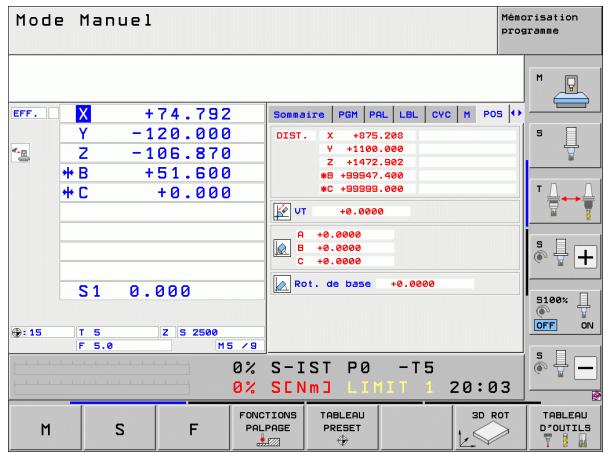Set S100% override to OFF
Viewport: 609px width, 453px height.
pos(545,325)
